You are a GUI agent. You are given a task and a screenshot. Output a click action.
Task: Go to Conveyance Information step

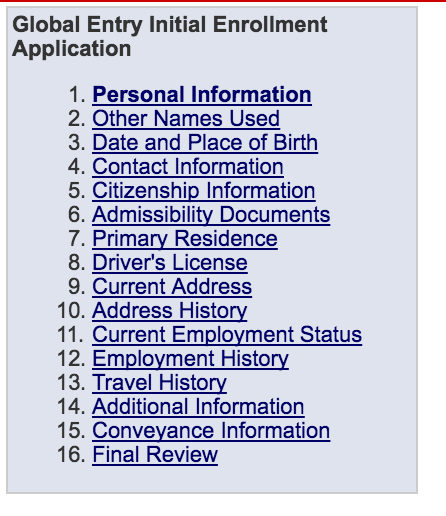pyautogui.click(x=211, y=431)
